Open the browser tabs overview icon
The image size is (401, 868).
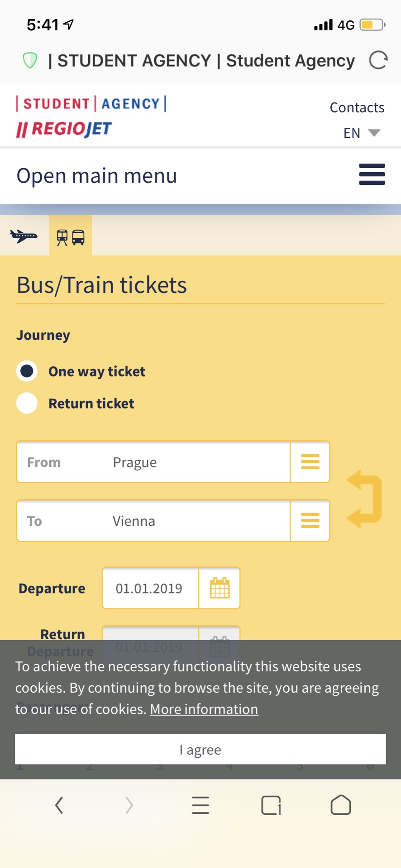271,805
